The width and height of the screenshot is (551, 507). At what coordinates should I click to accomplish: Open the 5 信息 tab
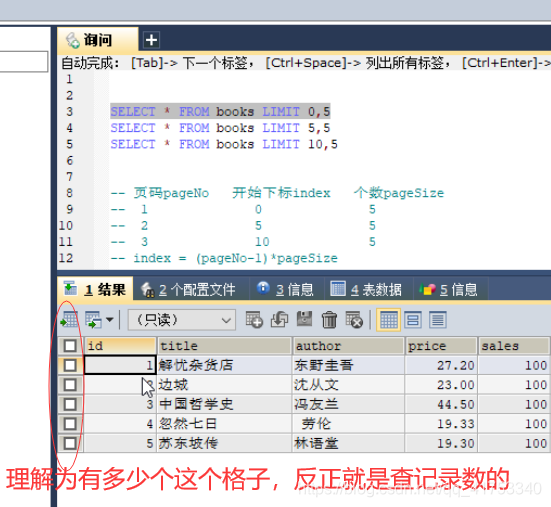449,290
